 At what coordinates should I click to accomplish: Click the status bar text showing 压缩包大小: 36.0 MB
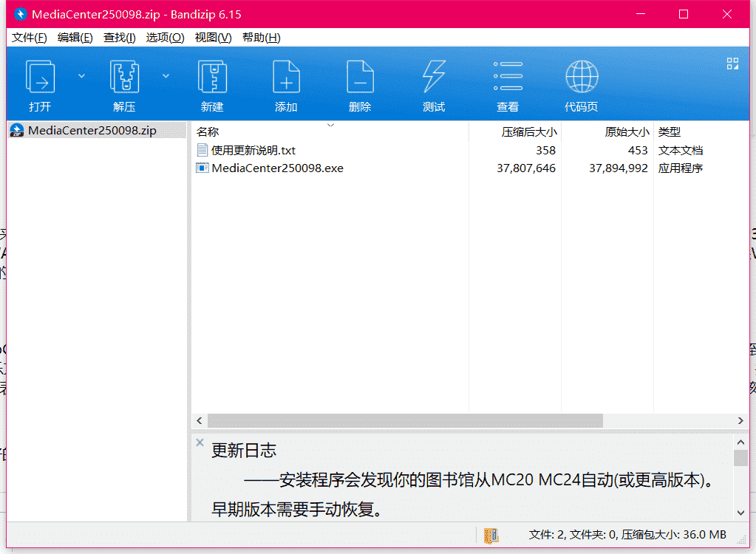tap(673, 535)
